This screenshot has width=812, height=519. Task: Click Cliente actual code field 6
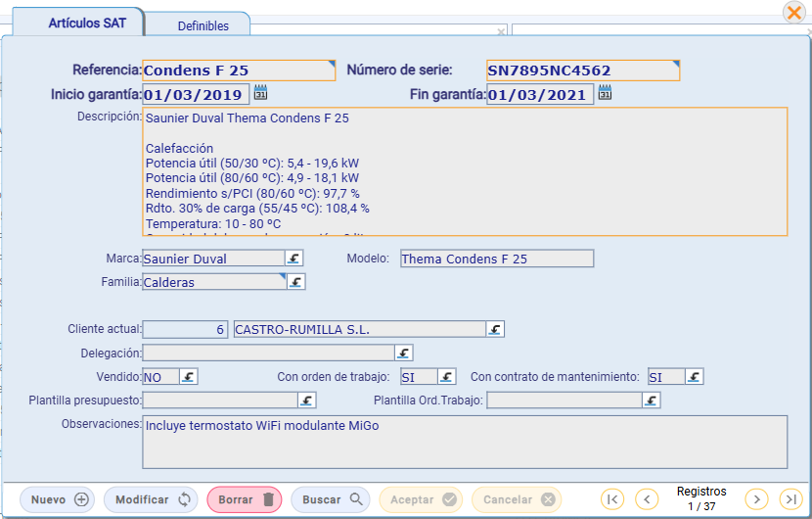tap(185, 329)
